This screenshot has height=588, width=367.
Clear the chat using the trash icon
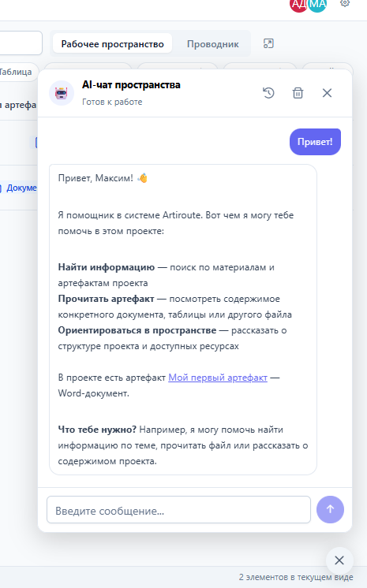[298, 93]
